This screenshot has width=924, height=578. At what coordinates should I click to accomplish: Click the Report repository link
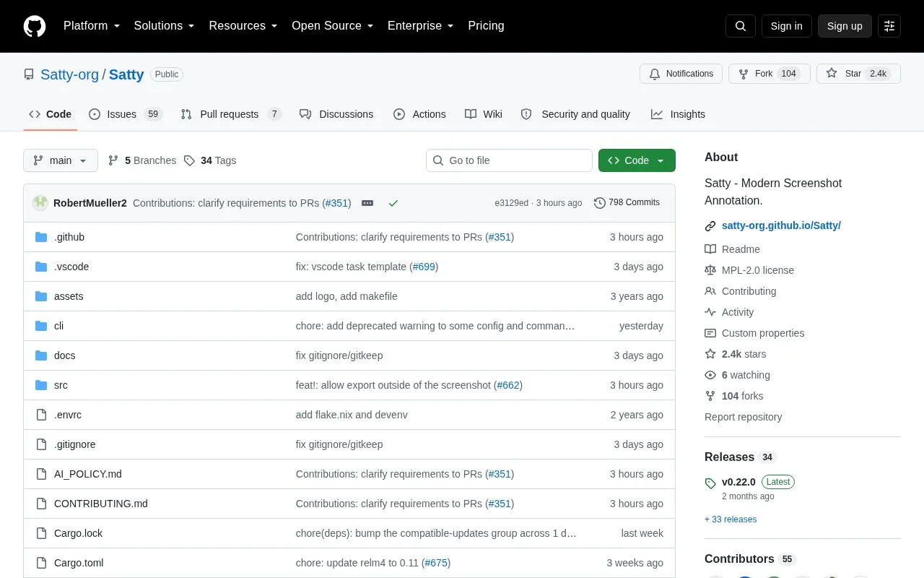(743, 417)
